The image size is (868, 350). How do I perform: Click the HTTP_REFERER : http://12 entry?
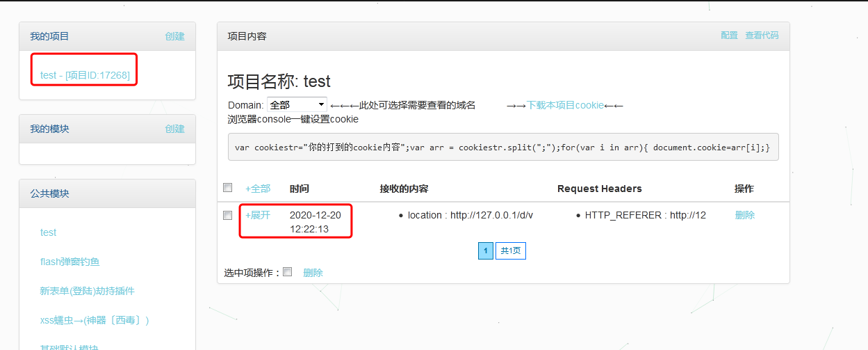646,215
